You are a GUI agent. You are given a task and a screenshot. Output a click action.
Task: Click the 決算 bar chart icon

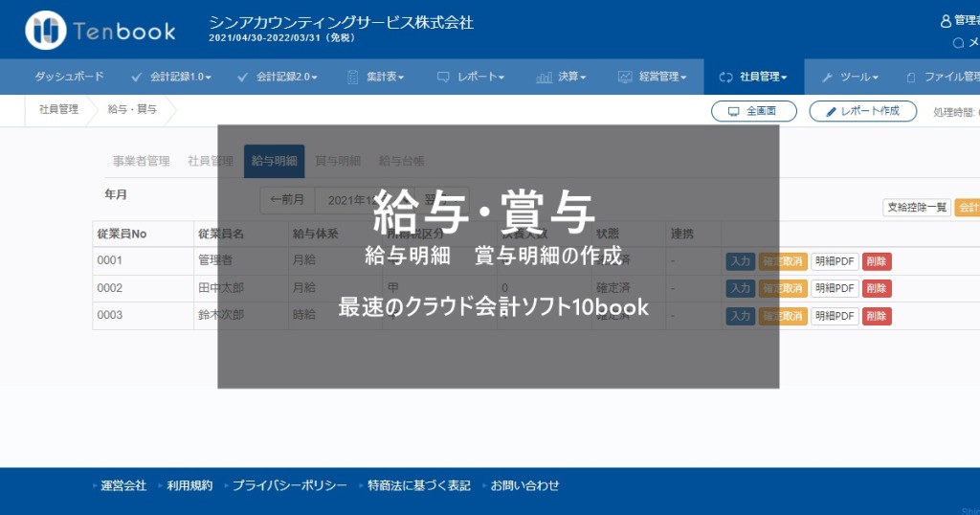(x=544, y=77)
